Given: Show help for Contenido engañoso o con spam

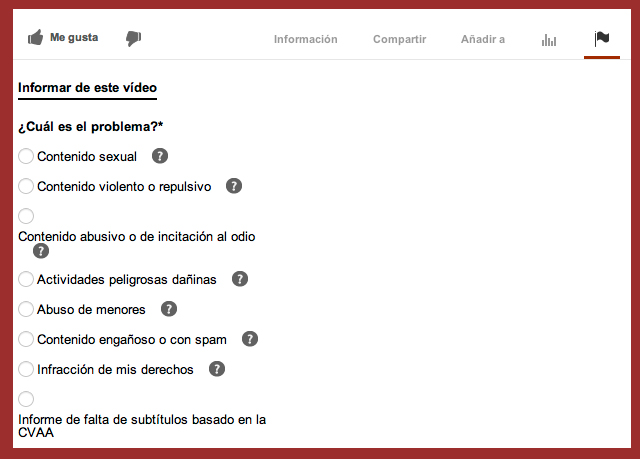Looking at the screenshot, I should click(250, 339).
